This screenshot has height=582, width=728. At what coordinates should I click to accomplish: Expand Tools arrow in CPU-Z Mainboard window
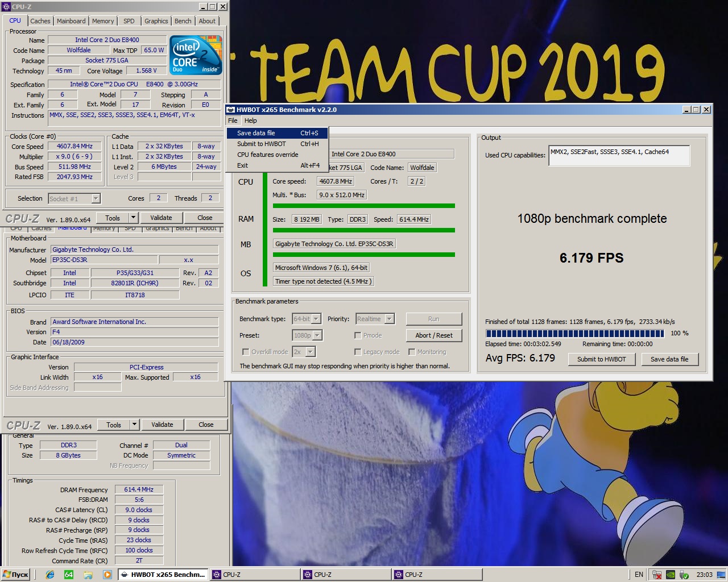click(x=135, y=425)
